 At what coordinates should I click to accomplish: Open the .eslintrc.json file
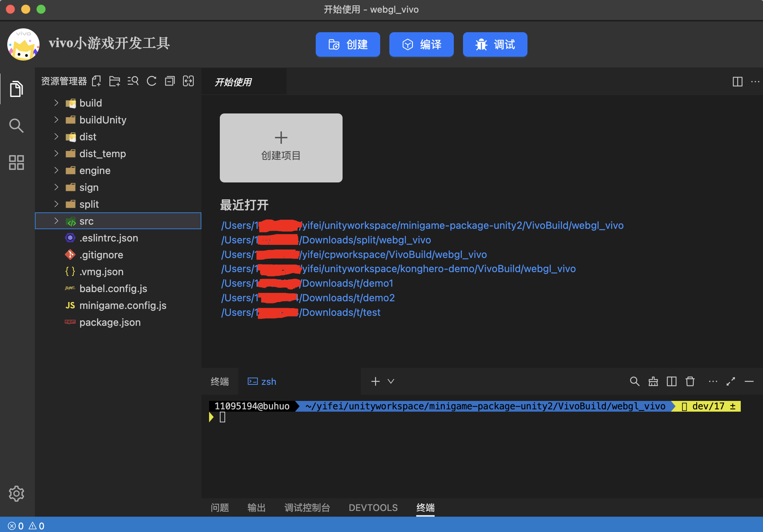pos(118,238)
